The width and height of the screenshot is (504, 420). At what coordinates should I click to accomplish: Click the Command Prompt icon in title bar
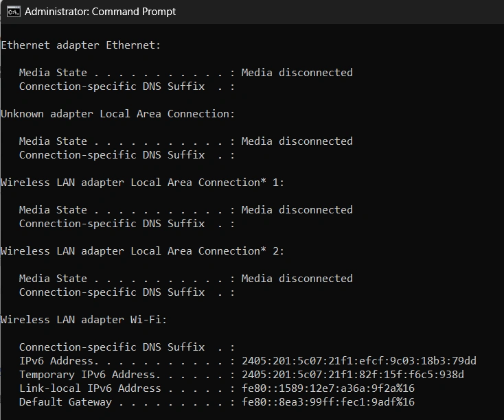point(14,12)
